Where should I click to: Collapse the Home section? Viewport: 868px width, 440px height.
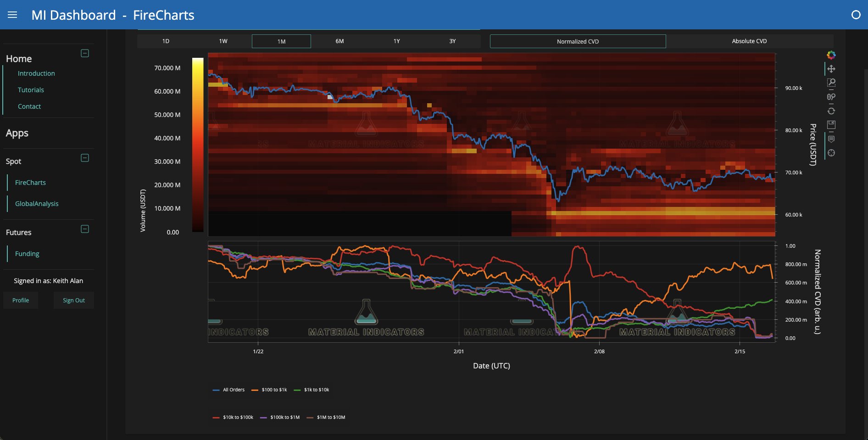tap(84, 53)
